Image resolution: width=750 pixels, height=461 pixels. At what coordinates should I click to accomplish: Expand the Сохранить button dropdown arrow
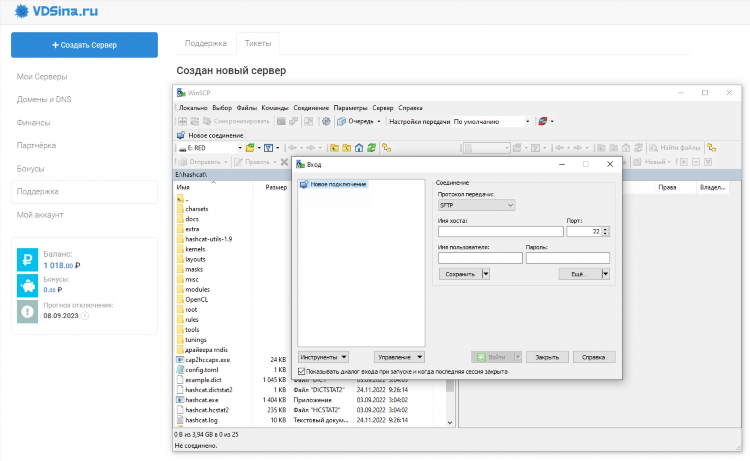(486, 274)
